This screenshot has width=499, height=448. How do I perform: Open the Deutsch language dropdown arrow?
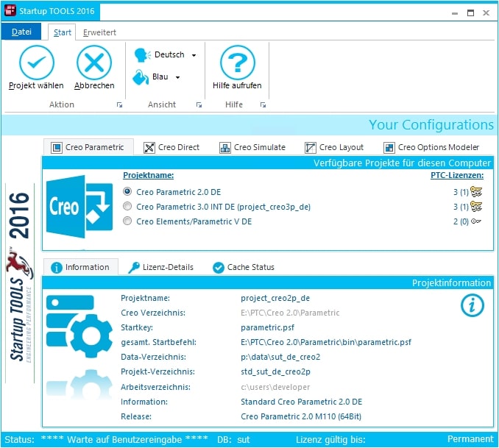click(194, 55)
